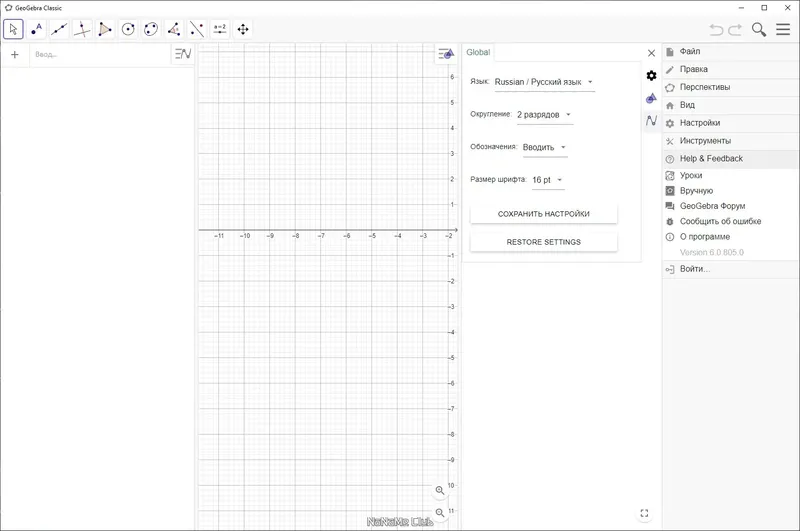
Task: Minimize the GeoGebra window
Action: click(741, 8)
